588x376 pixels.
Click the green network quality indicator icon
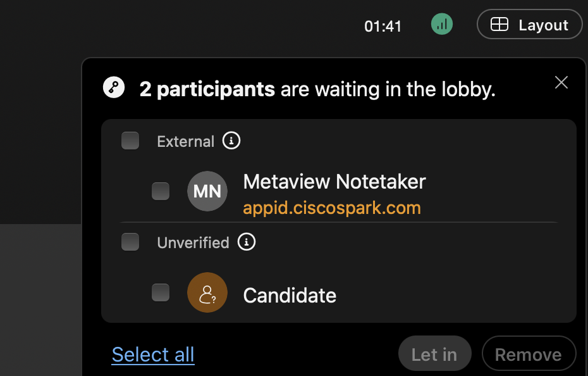442,25
